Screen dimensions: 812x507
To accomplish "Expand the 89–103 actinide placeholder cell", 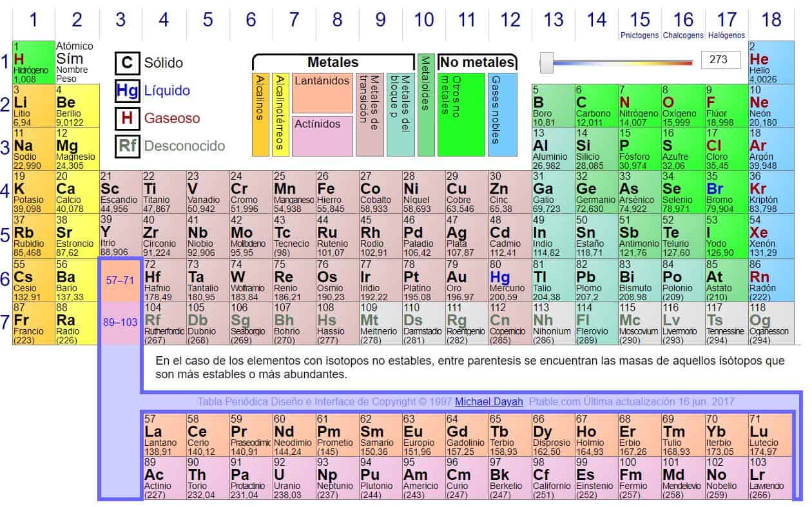I will pos(120,323).
